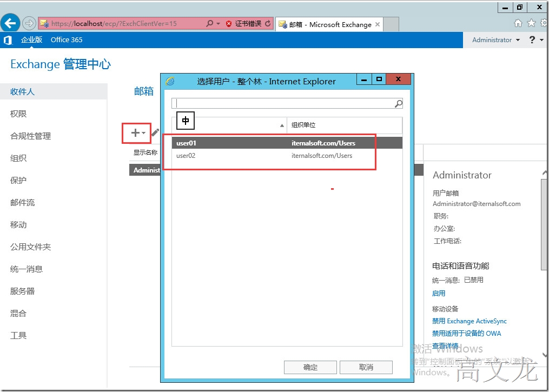Click the 确定 button in the dialog
The image size is (549, 392).
(310, 367)
